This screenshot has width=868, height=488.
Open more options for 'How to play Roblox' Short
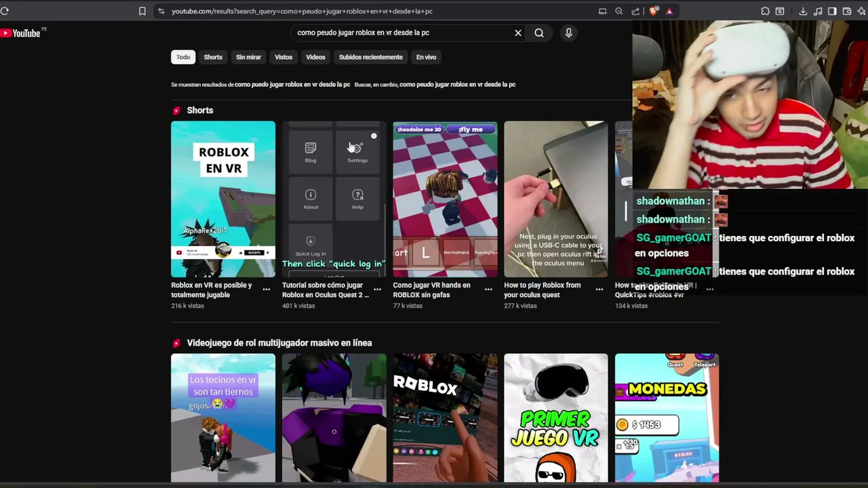point(599,289)
